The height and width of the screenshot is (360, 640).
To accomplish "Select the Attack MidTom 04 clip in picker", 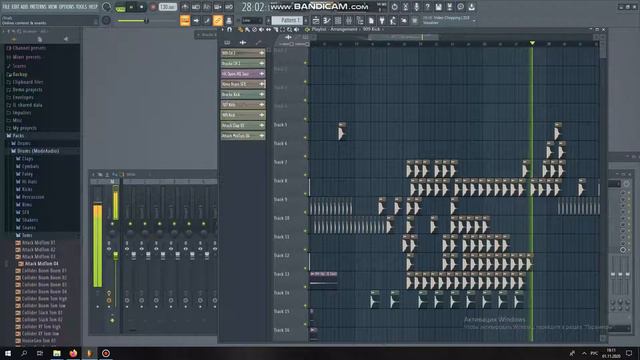I will coord(243,136).
